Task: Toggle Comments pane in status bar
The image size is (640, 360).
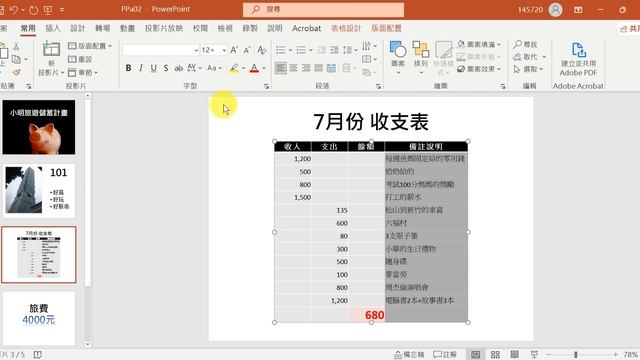Action: click(x=444, y=354)
